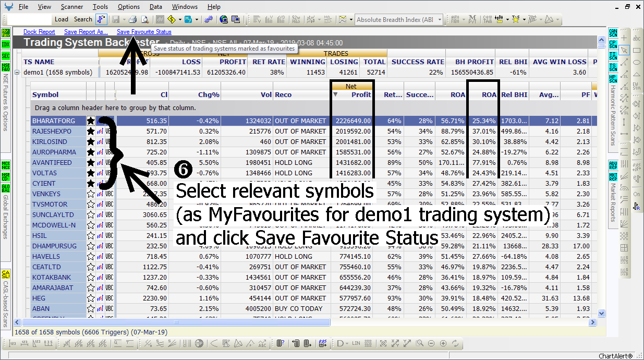Open the Options menu
The width and height of the screenshot is (644, 360).
pyautogui.click(x=129, y=7)
